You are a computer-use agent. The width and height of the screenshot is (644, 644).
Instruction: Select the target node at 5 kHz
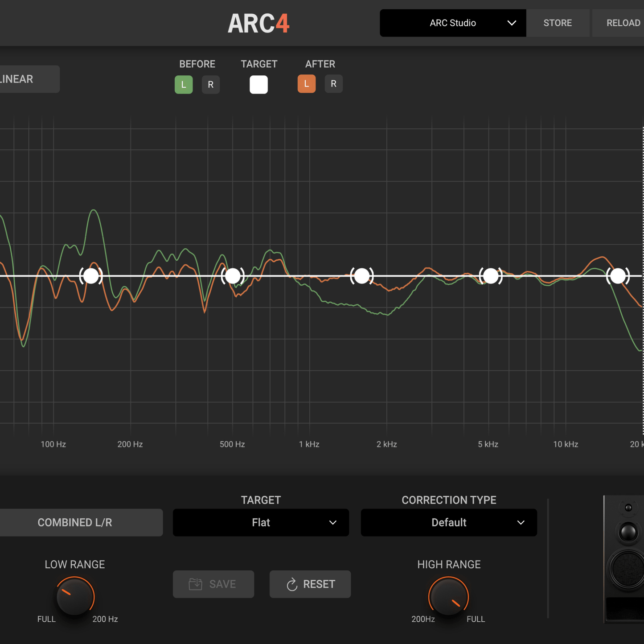point(491,276)
